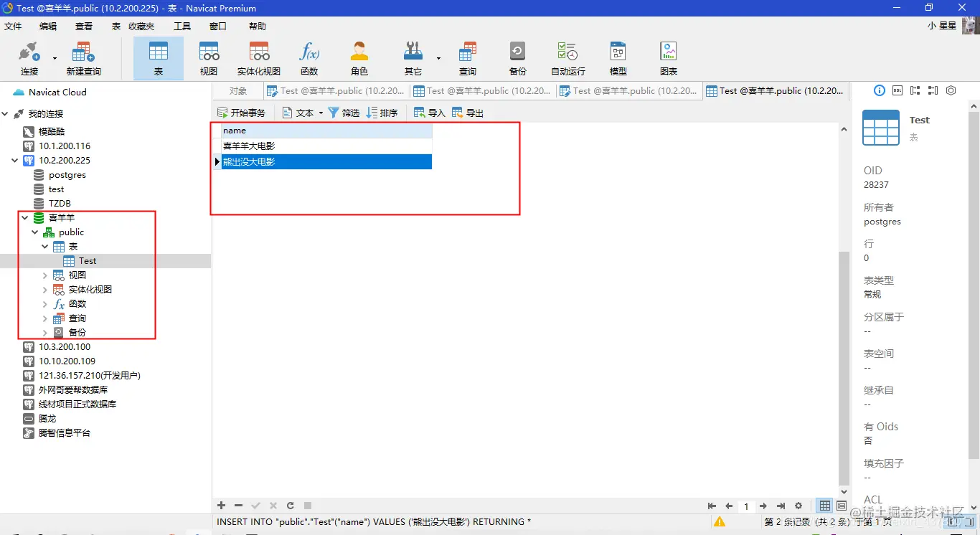Open the 工具 (Tools) menu

click(x=182, y=26)
